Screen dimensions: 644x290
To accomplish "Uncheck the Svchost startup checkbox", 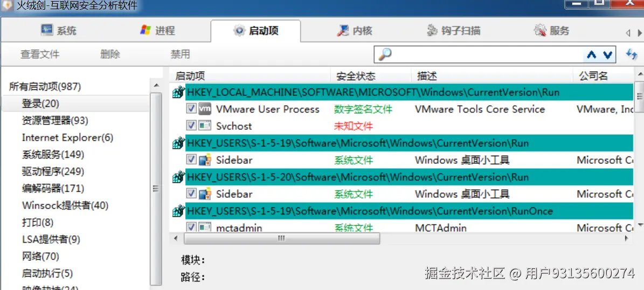I will pos(191,126).
